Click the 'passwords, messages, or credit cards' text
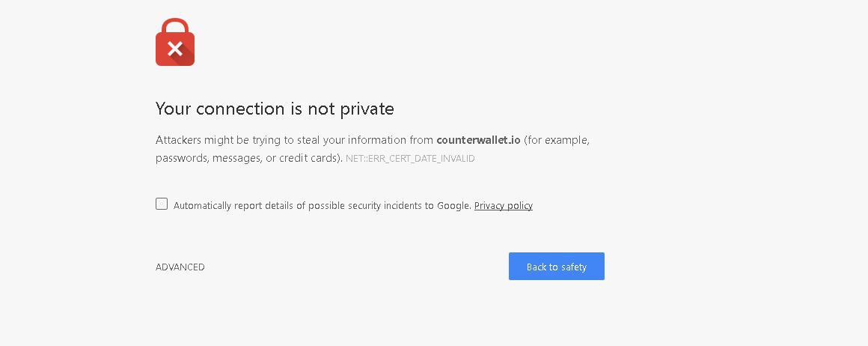868x346 pixels. click(x=246, y=158)
